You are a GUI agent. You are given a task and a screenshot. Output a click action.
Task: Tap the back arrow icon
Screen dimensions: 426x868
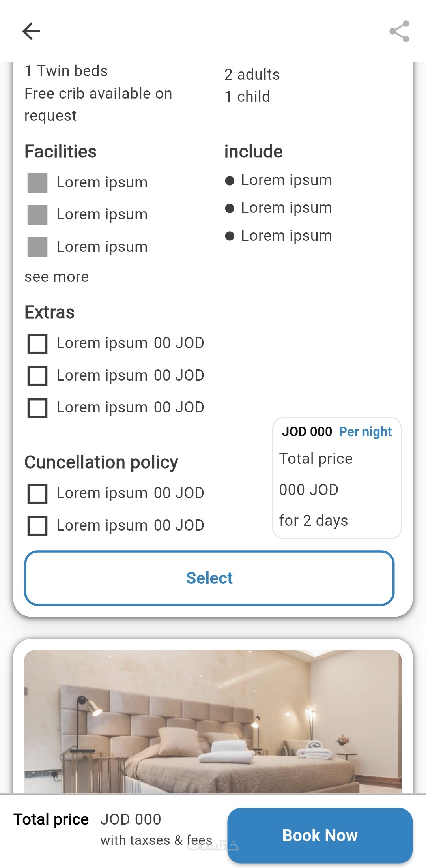[x=31, y=31]
